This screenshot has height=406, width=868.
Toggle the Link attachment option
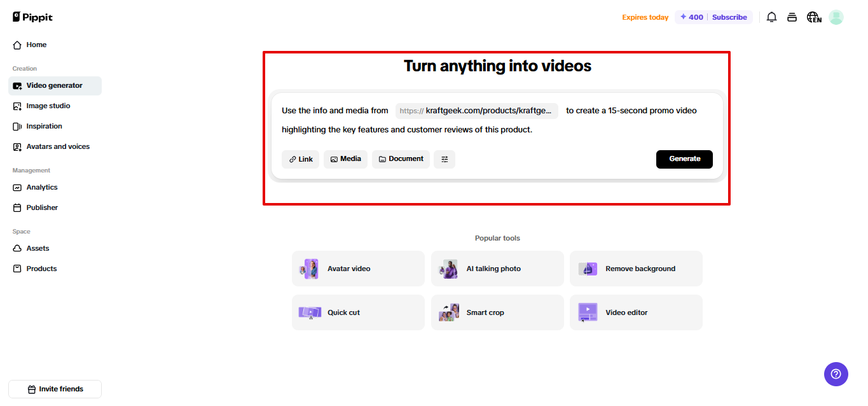[300, 159]
